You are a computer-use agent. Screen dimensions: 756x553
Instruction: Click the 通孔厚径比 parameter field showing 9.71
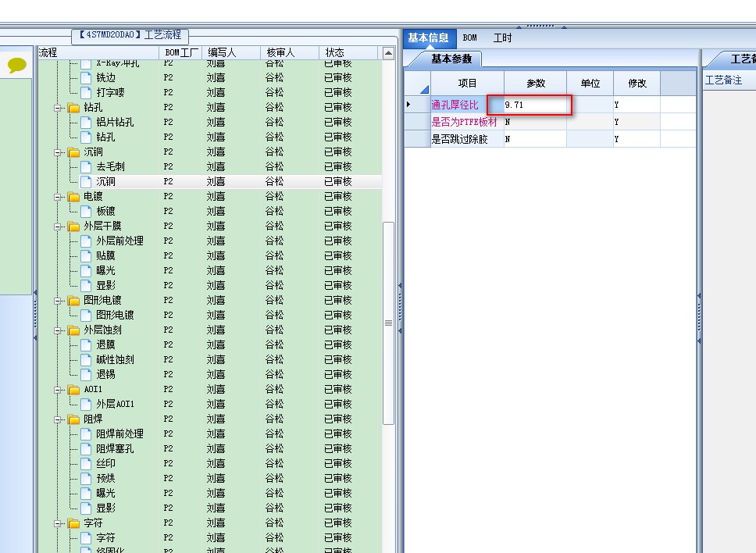click(x=535, y=105)
